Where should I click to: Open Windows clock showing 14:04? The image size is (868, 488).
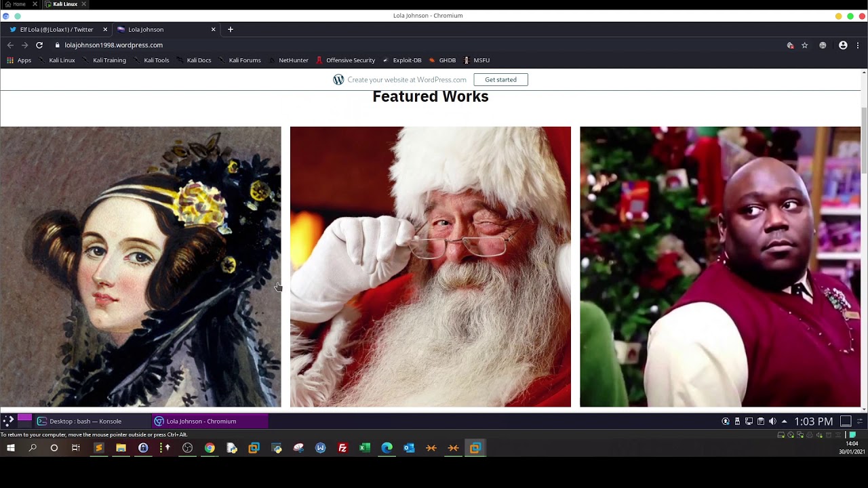click(x=852, y=448)
